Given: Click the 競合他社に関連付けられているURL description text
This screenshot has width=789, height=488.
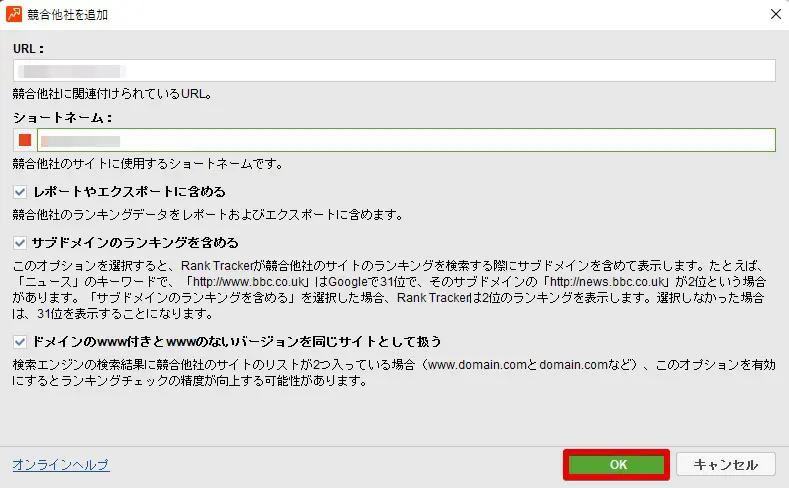Looking at the screenshot, I should [111, 94].
